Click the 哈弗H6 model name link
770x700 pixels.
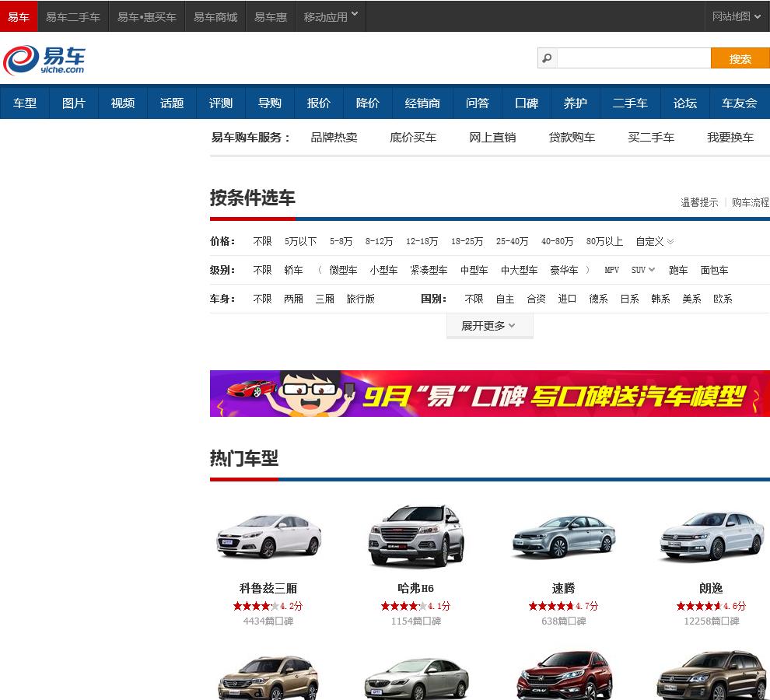coord(416,588)
